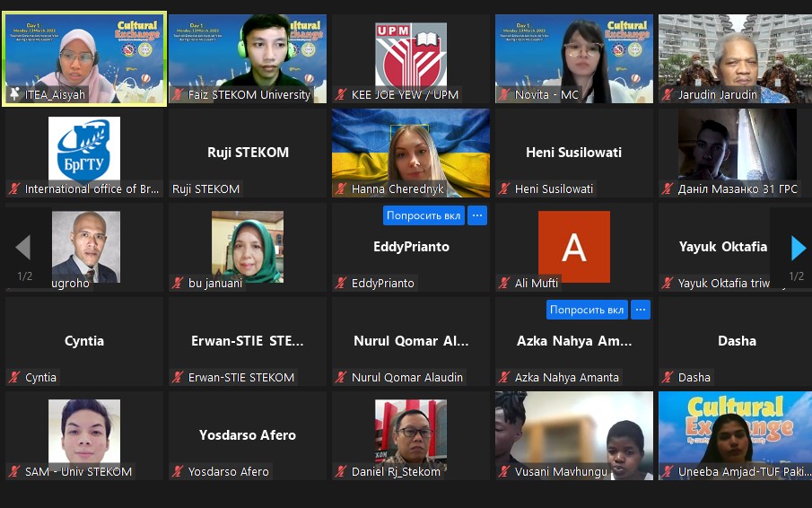Select bu januani's profile picture
This screenshot has width=812, height=508.
pyautogui.click(x=248, y=247)
